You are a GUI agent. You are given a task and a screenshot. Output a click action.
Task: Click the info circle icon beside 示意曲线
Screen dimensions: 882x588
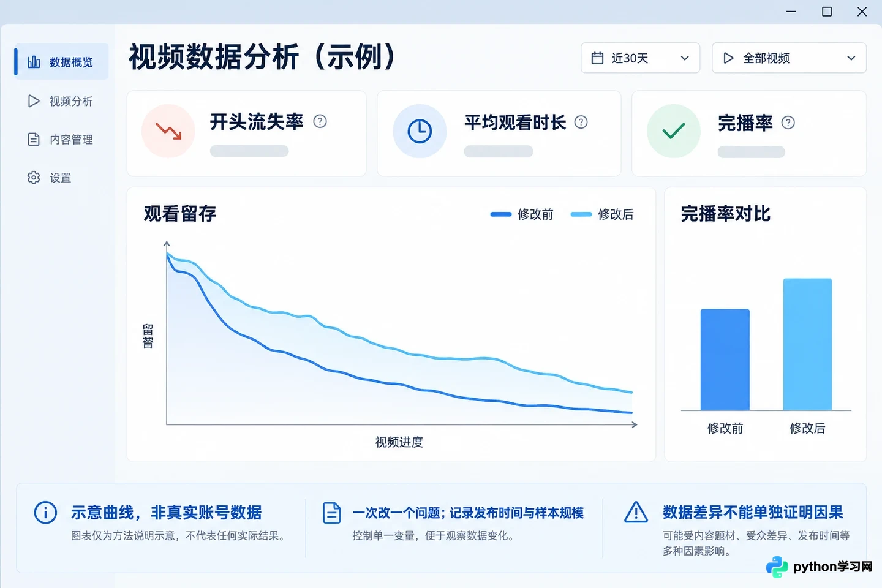(45, 512)
